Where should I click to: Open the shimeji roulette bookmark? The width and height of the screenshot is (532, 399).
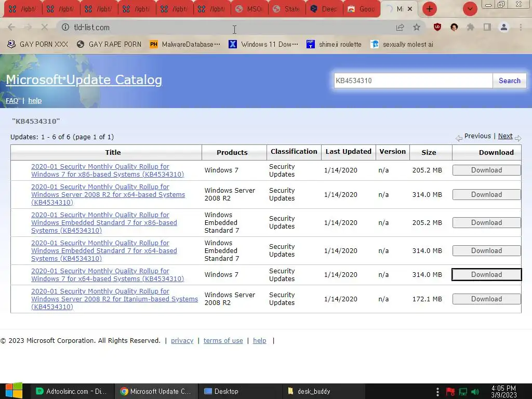[x=334, y=45]
